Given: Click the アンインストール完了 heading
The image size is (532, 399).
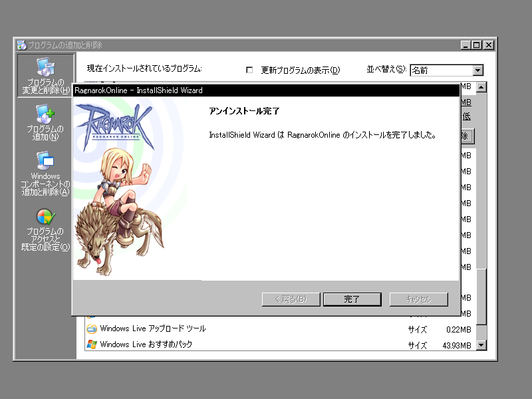Looking at the screenshot, I should 244,111.
